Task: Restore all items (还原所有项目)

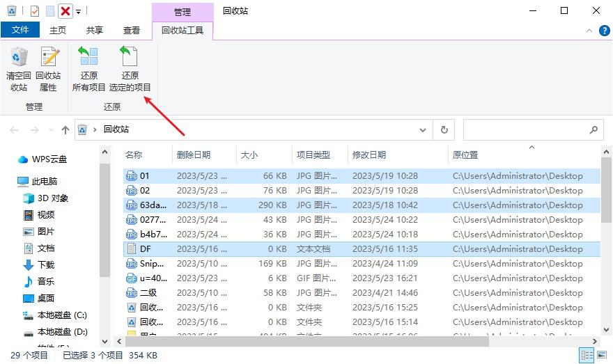Action: point(88,69)
